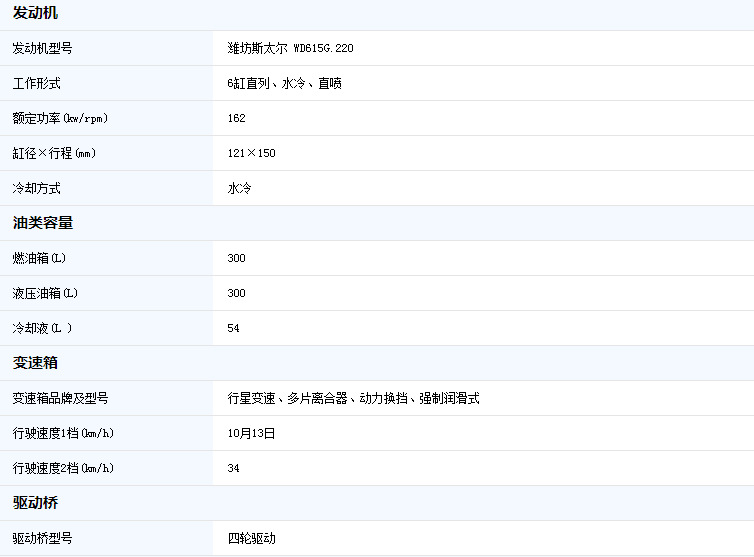Select the 冷却方式 row label
This screenshot has width=754, height=557.
(36, 188)
